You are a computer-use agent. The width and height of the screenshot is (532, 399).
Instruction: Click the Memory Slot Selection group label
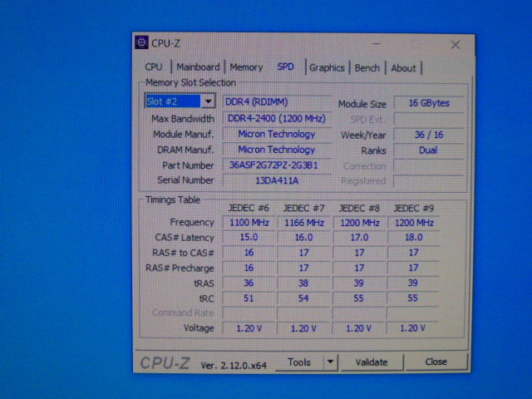(190, 82)
